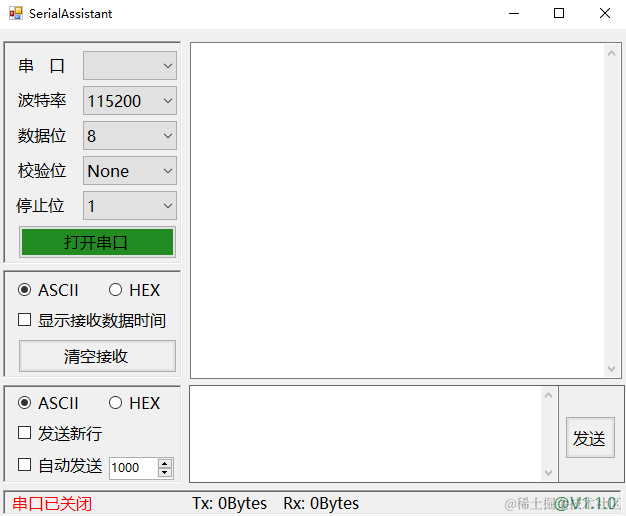Screen dimensions: 626x516
Task: Open the 波特率 115200 dropdown
Action: (130, 101)
